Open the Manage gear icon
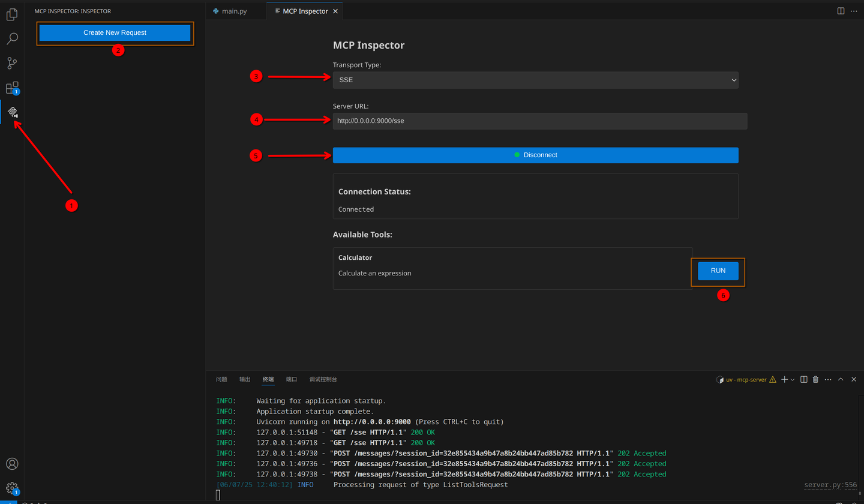This screenshot has width=864, height=504. pos(12,488)
